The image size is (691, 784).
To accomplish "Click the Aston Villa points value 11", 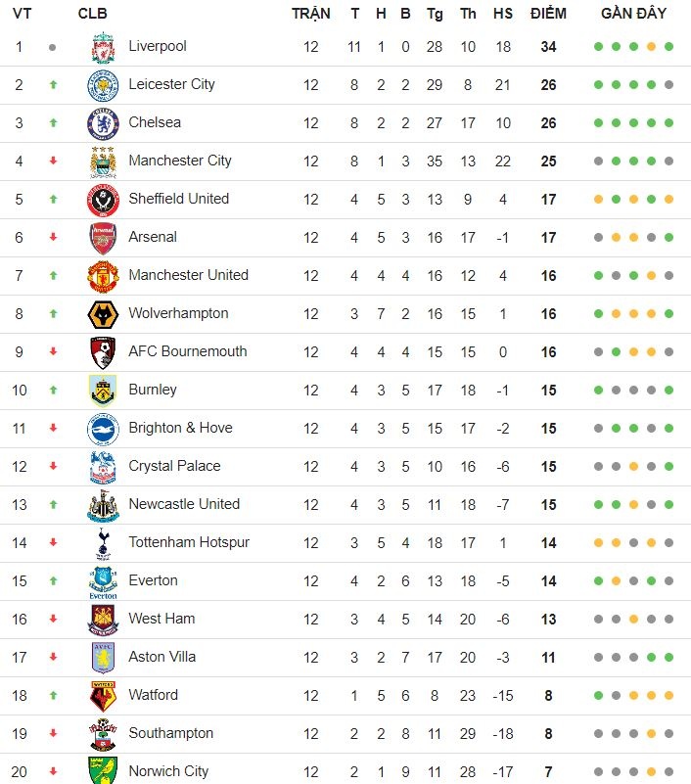I will (x=548, y=657).
